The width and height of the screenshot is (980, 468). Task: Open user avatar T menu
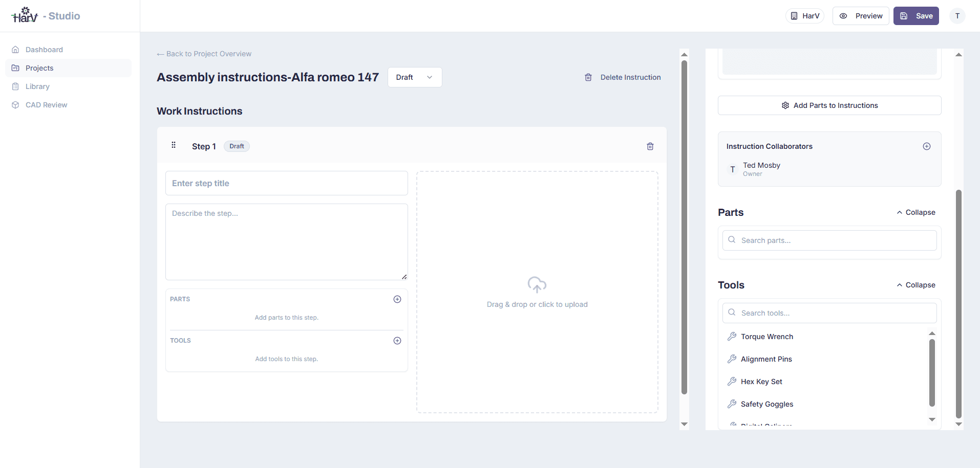click(x=957, y=16)
